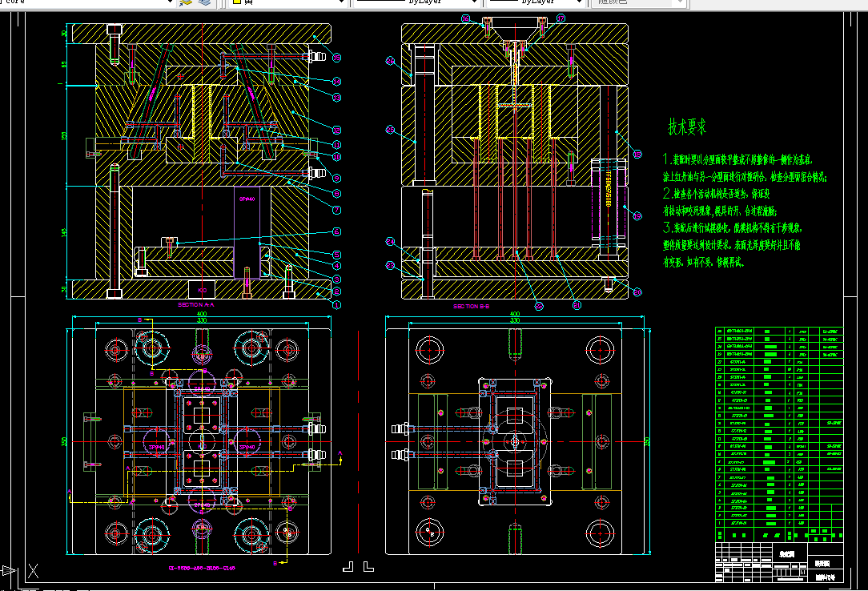Select balloon number 12 in Section A-A
This screenshot has width=868, height=591.
[x=336, y=130]
